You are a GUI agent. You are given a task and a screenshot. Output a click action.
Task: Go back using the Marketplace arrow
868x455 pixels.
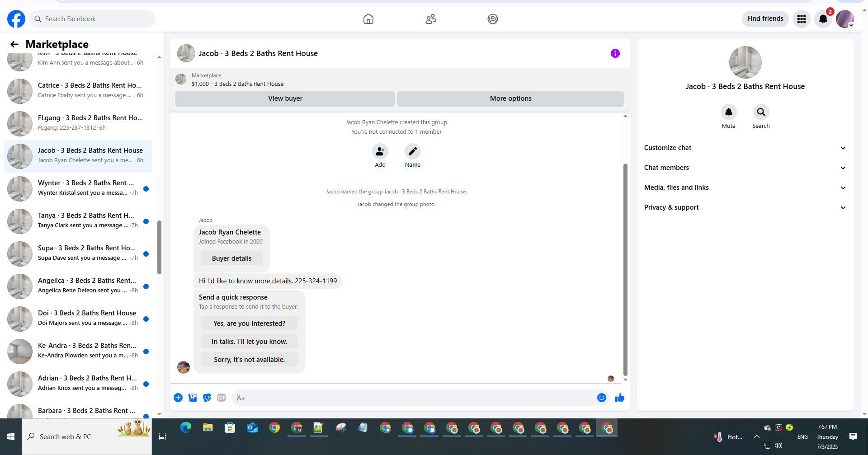coord(14,44)
